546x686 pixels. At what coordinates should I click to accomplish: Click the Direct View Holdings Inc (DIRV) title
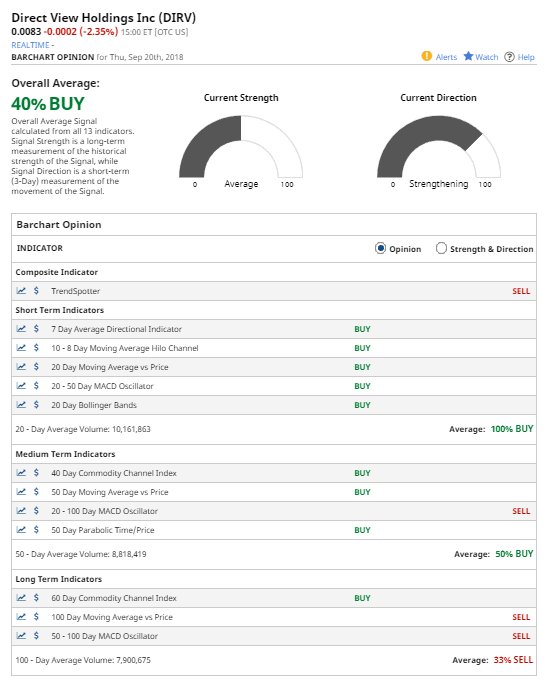[104, 18]
